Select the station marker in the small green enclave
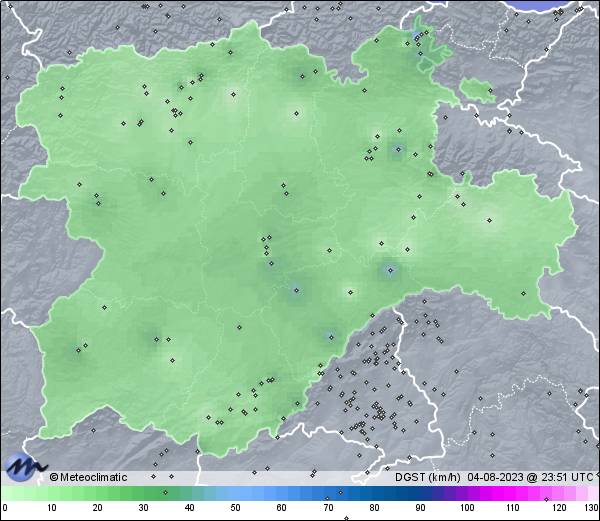 coord(490,91)
